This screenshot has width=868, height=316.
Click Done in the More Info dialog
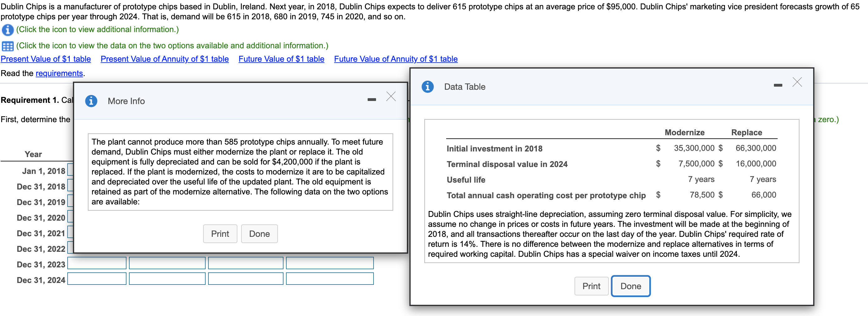(260, 234)
